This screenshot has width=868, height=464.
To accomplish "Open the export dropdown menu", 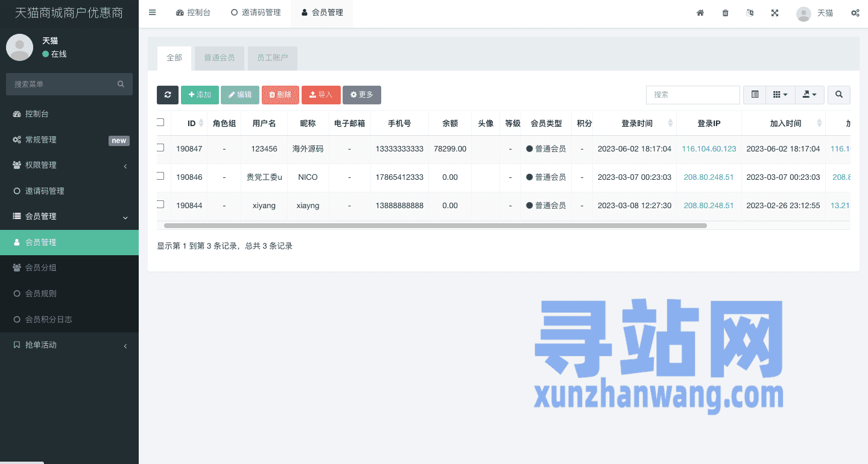I will pyautogui.click(x=809, y=95).
